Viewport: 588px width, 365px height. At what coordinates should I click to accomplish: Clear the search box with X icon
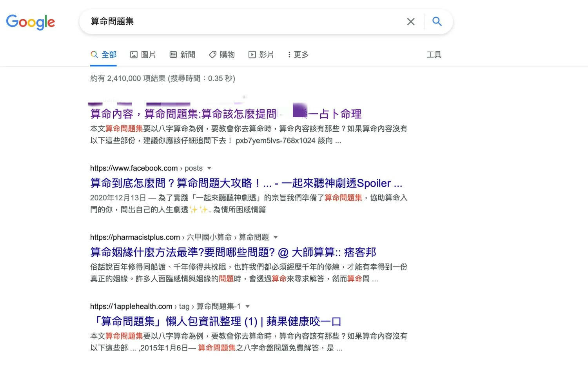pos(411,22)
